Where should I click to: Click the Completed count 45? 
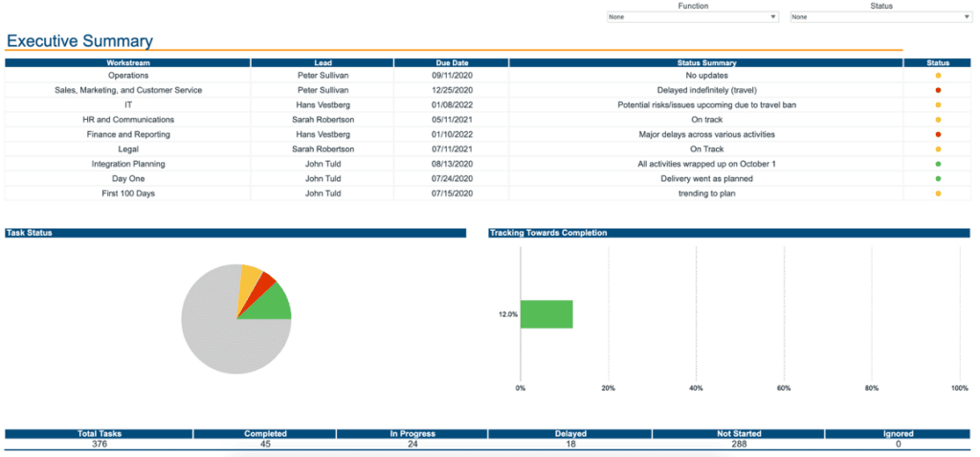265,444
